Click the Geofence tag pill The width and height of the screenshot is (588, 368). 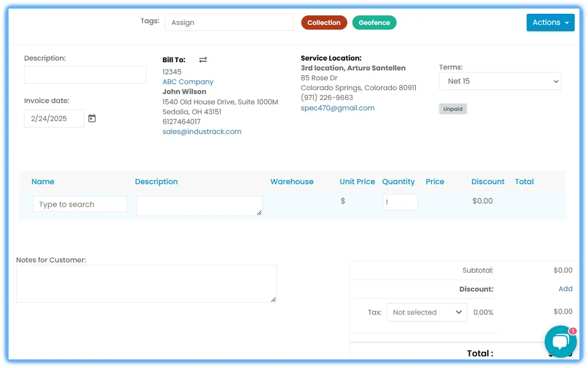click(x=374, y=23)
